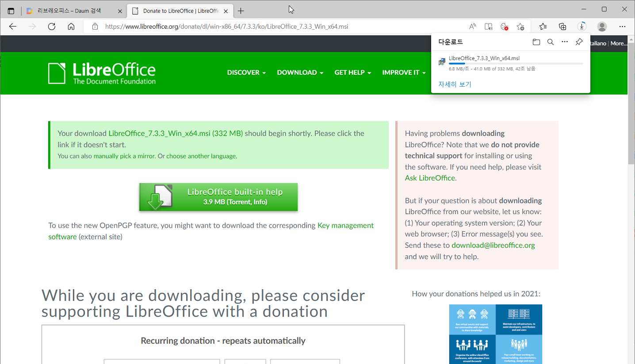
Task: Reload the page with refresh icon
Action: click(x=52, y=27)
